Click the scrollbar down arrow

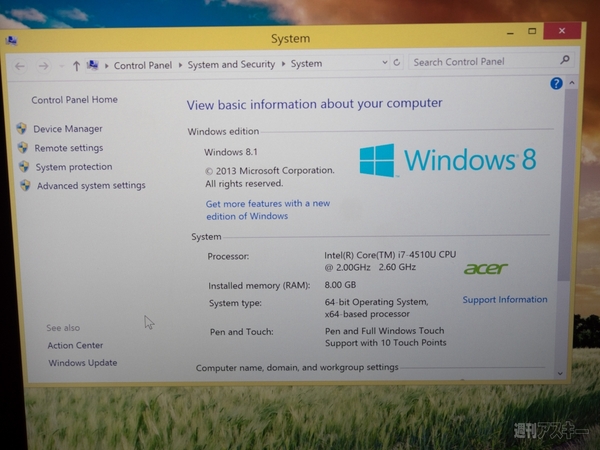tap(561, 373)
